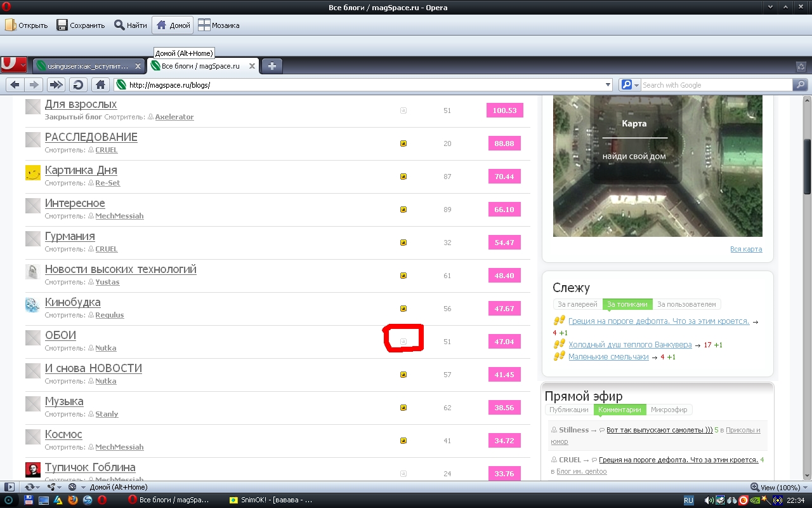Click the Вся карта link

745,249
